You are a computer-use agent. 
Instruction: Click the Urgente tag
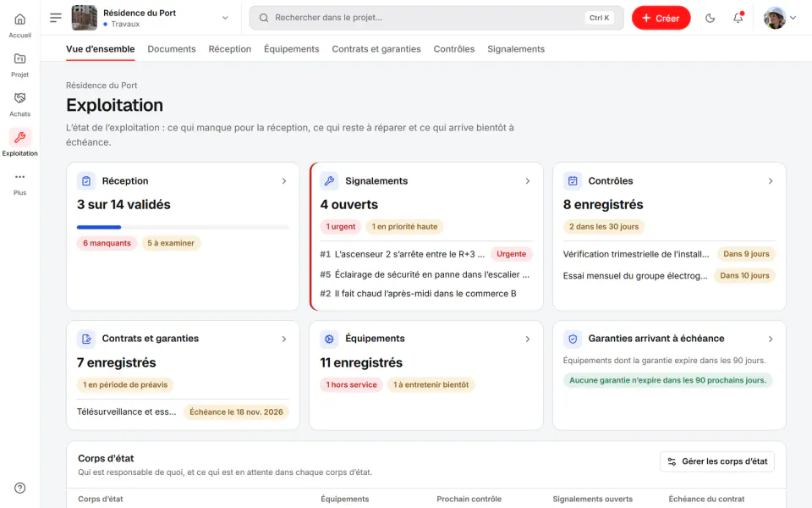(511, 254)
